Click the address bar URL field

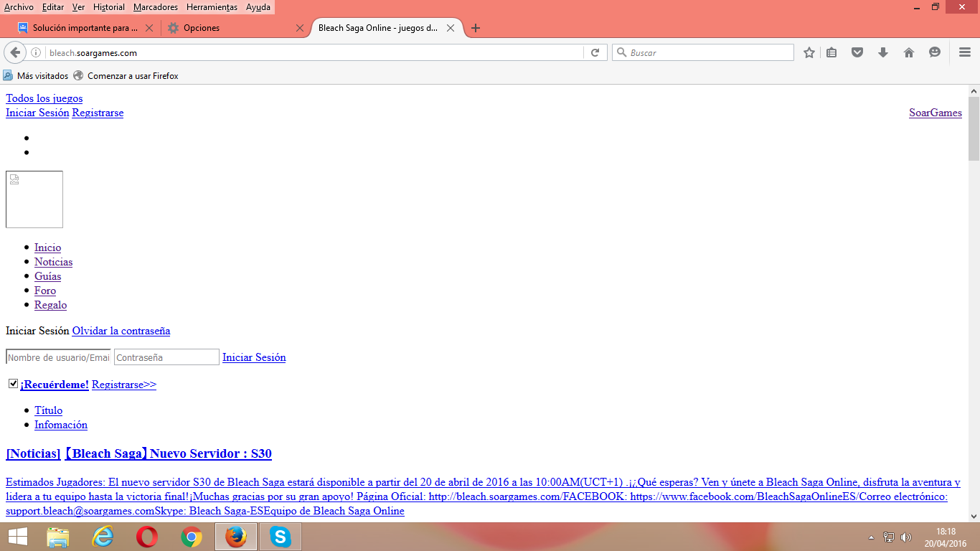click(x=314, y=52)
